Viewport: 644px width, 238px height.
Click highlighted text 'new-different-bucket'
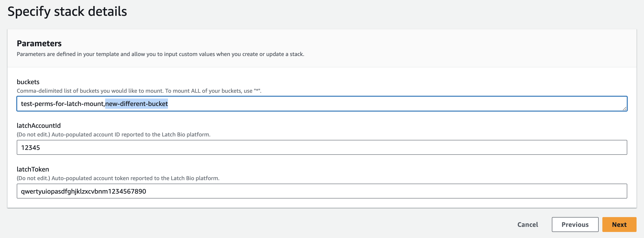pos(137,104)
